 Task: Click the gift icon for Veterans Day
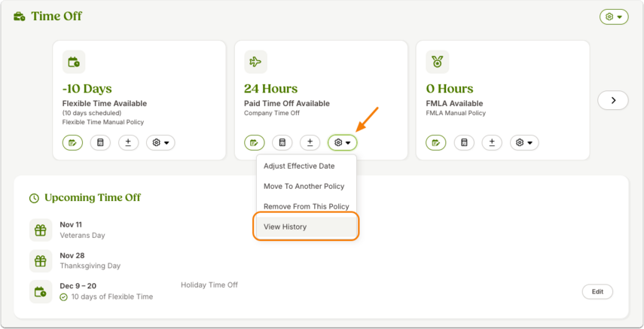tap(41, 230)
